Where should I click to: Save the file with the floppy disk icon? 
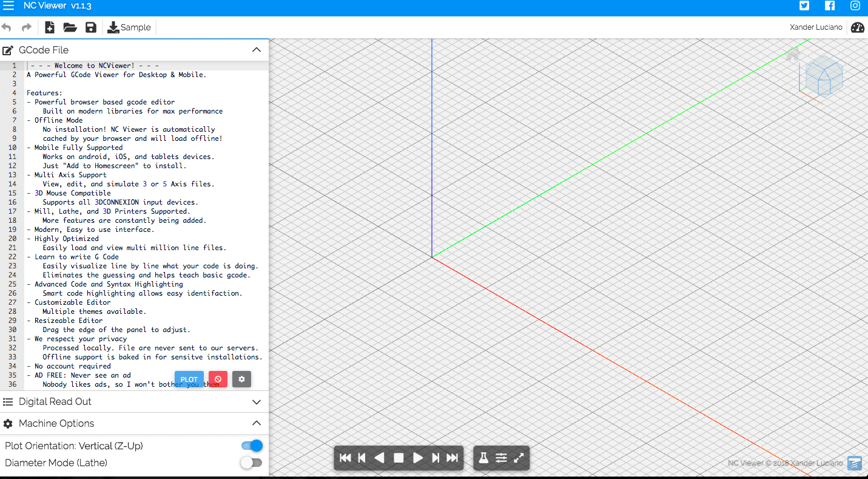[x=91, y=27]
